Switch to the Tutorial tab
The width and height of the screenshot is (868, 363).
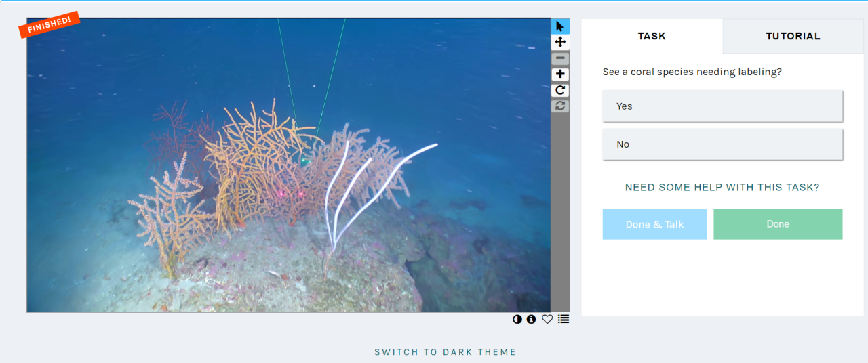(793, 36)
